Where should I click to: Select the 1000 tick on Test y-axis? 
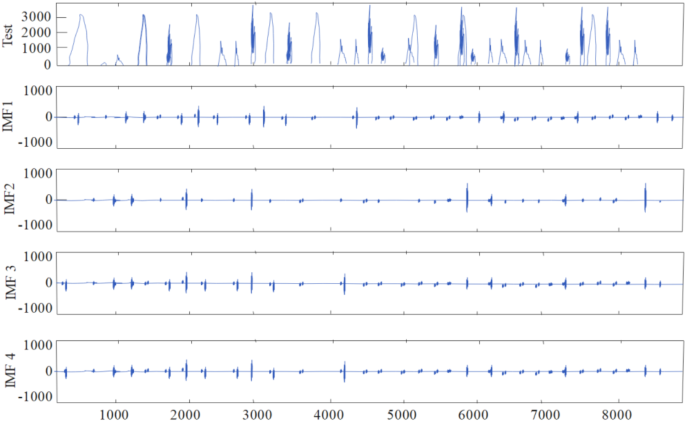(36, 48)
